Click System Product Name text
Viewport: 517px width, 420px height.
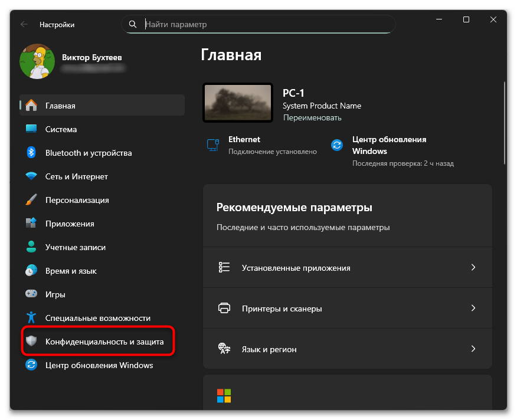322,106
